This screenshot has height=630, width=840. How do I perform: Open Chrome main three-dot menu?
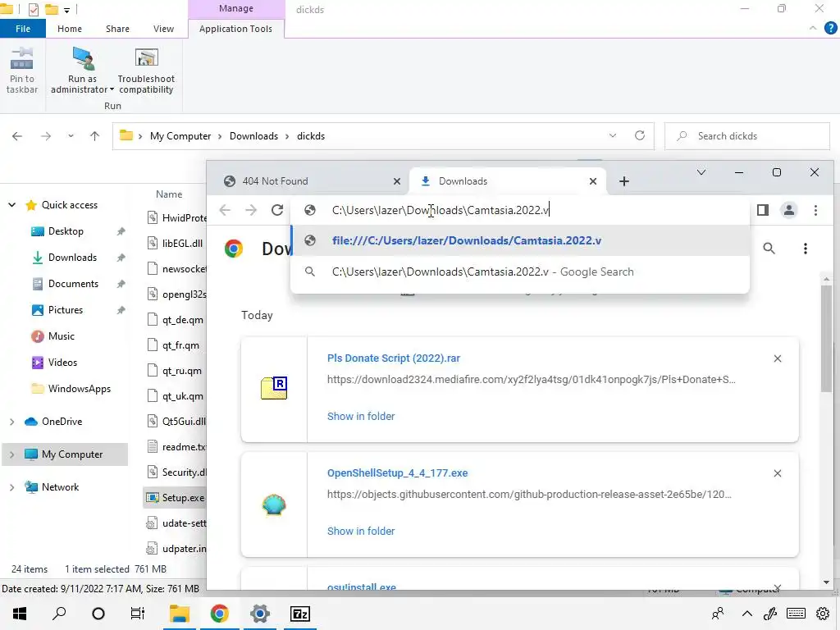click(815, 210)
